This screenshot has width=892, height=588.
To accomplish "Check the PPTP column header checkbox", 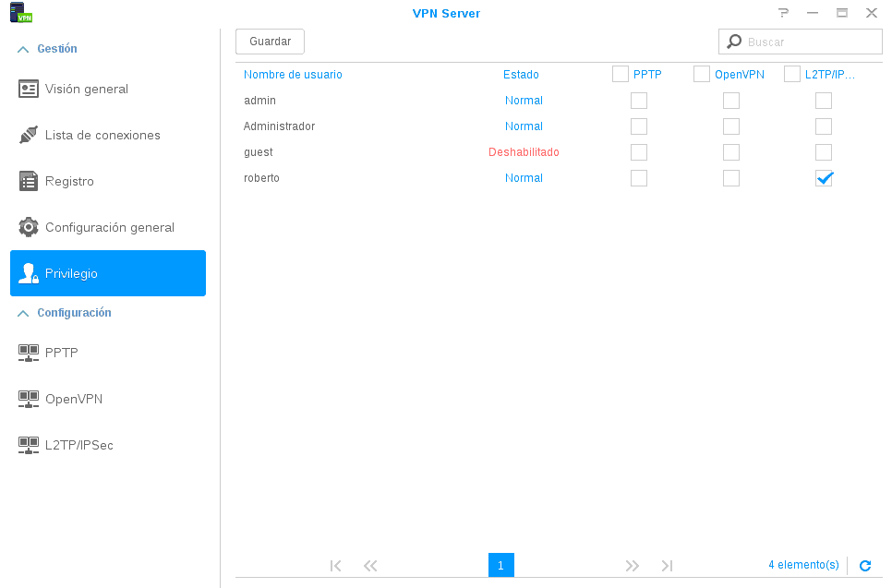I will (621, 75).
